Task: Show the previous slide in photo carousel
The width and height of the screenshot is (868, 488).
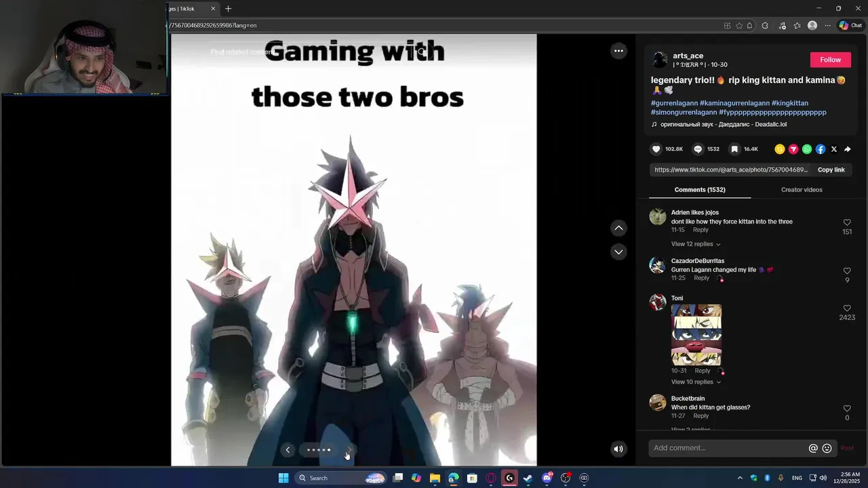Action: (x=288, y=450)
